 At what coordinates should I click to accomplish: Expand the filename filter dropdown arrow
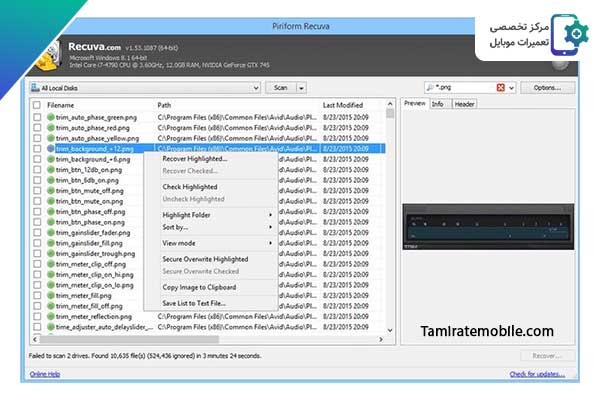(x=512, y=88)
